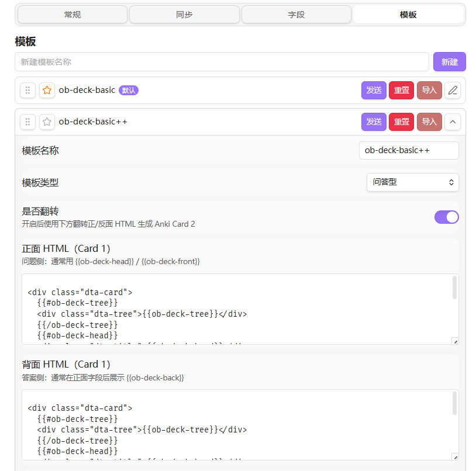Click the scrollbar in 正面 HTML editor
476x471 pixels.
pyautogui.click(x=454, y=288)
